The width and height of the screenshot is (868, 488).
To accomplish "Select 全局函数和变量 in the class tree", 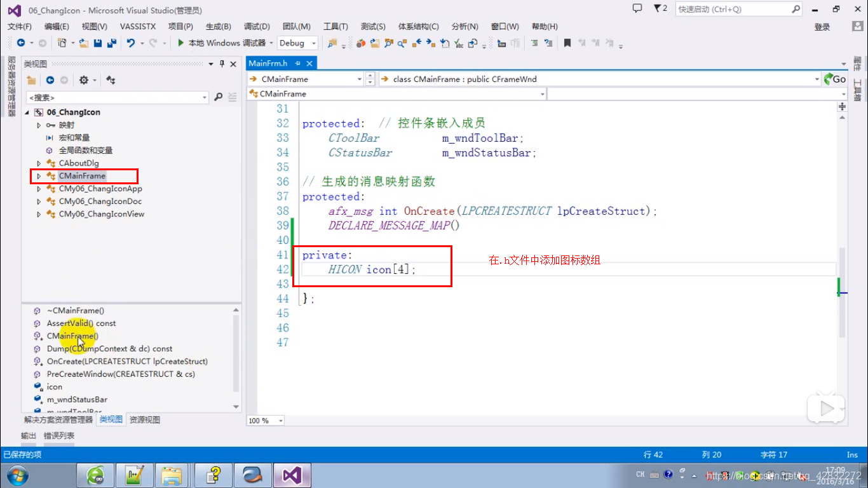I will pos(86,151).
